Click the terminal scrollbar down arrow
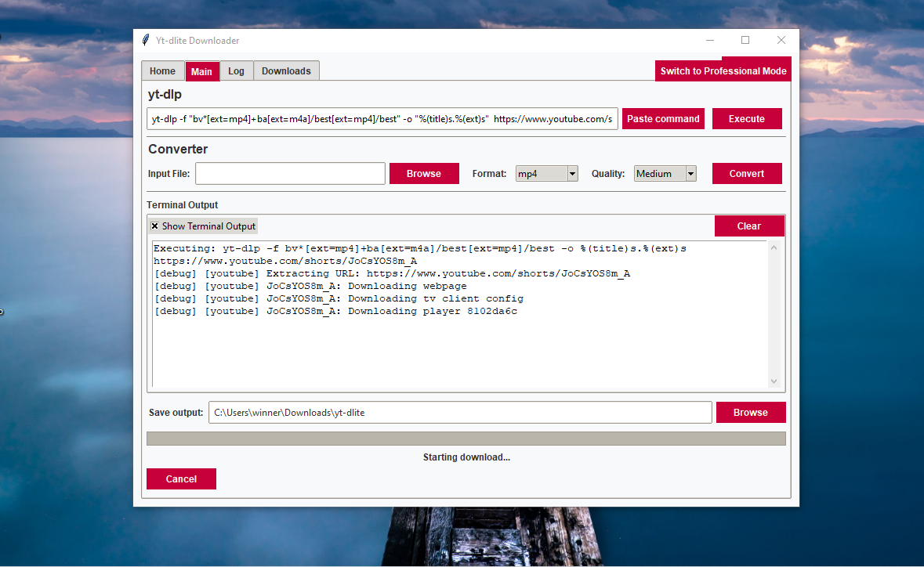 pos(774,381)
